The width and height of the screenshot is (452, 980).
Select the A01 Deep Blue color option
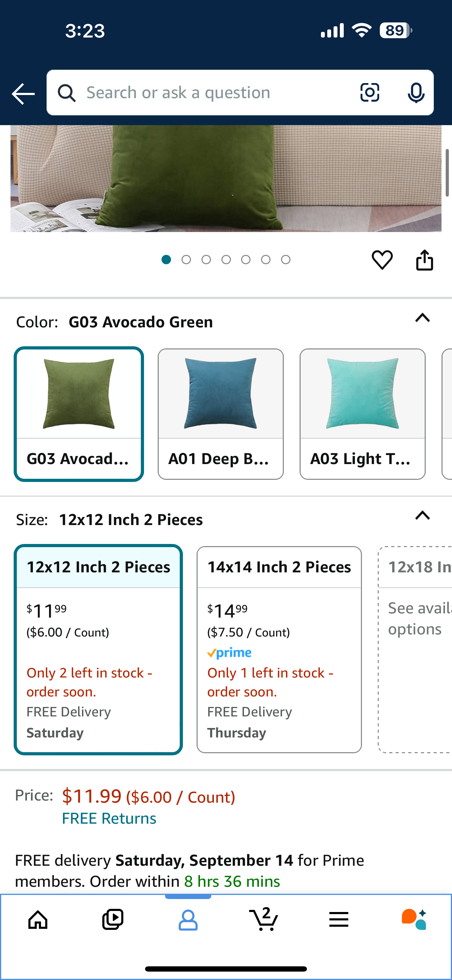(x=221, y=415)
